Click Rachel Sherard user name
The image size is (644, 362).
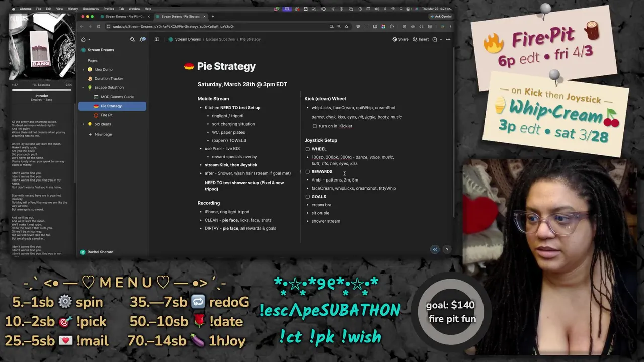[100, 252]
